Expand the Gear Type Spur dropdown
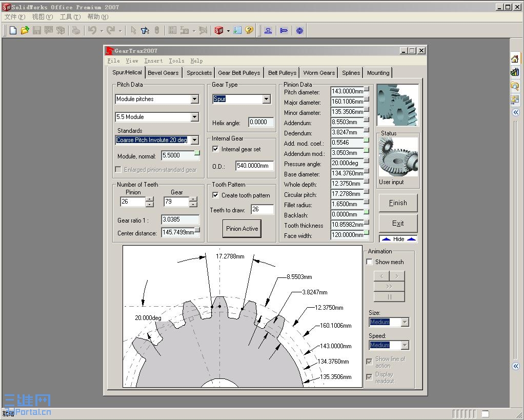524x420 pixels. pyautogui.click(x=266, y=99)
